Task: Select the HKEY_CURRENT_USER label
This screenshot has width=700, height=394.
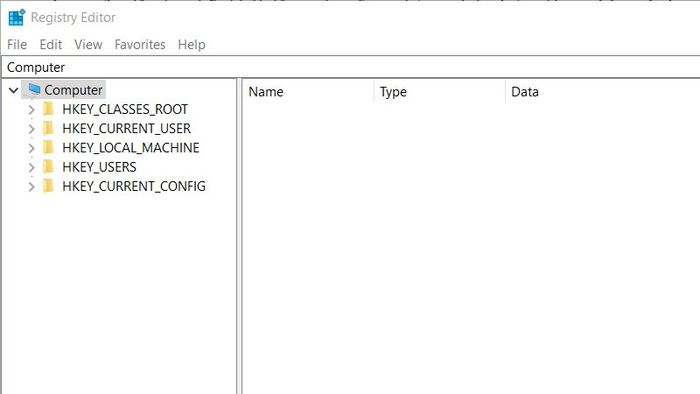Action: pos(126,129)
